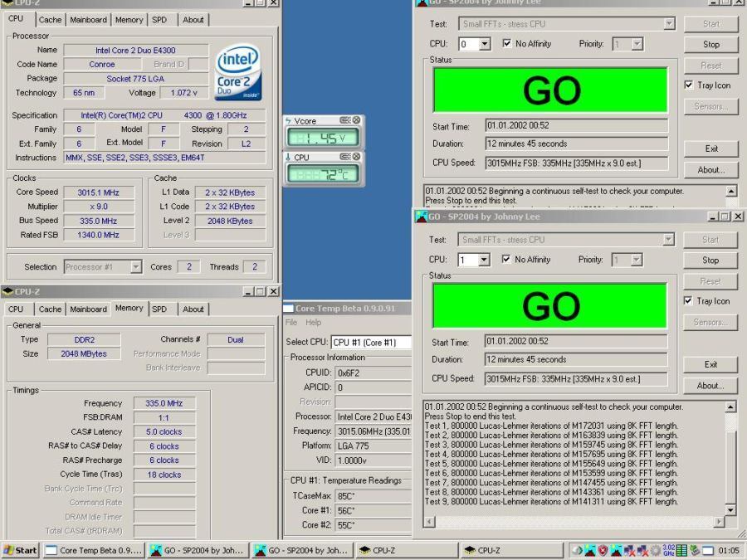Click the 3.02 GHz tray indicator

[668, 551]
